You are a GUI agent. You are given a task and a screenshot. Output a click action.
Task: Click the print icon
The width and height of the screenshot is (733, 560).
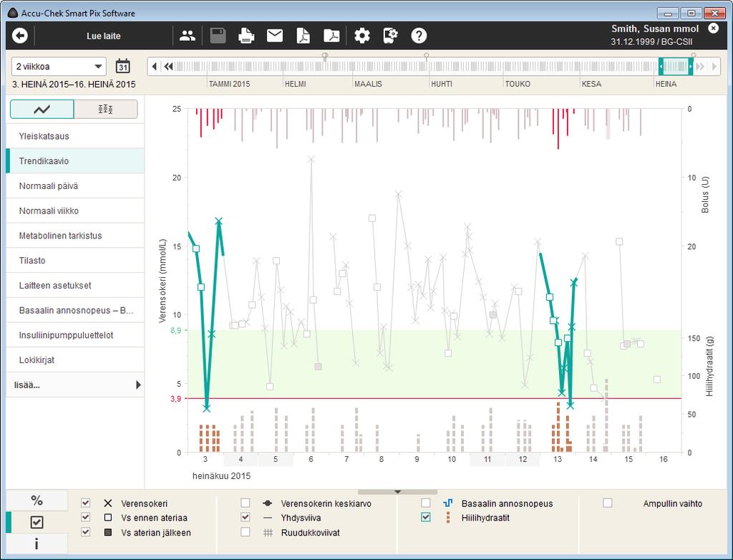(246, 36)
